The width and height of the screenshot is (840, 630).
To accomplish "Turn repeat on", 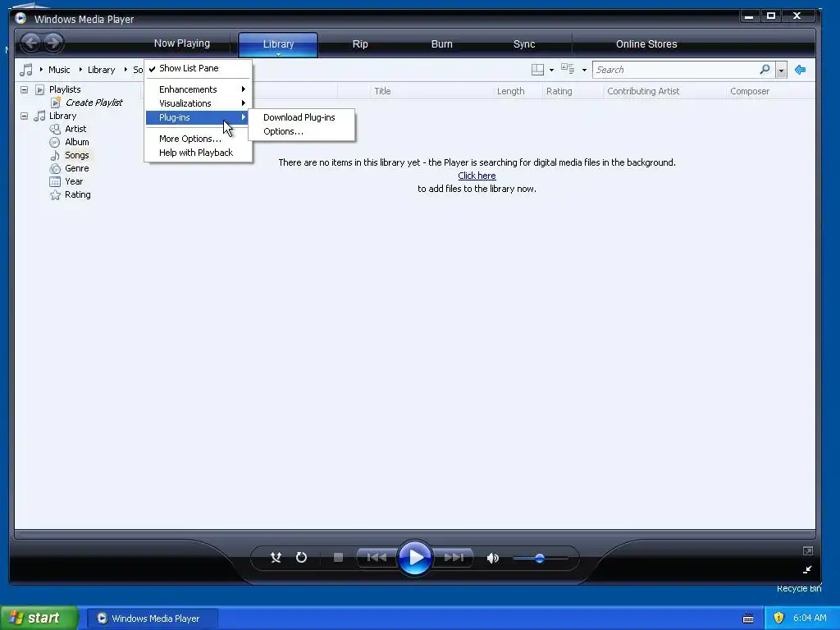I will (302, 558).
